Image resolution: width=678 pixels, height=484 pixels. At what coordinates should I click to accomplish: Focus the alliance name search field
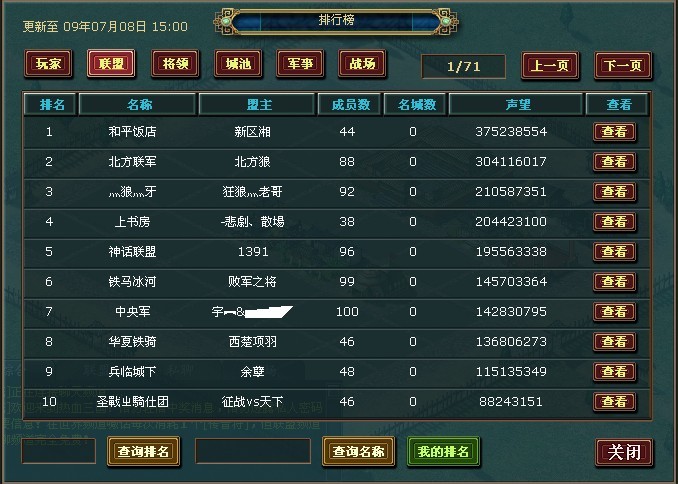coord(253,451)
